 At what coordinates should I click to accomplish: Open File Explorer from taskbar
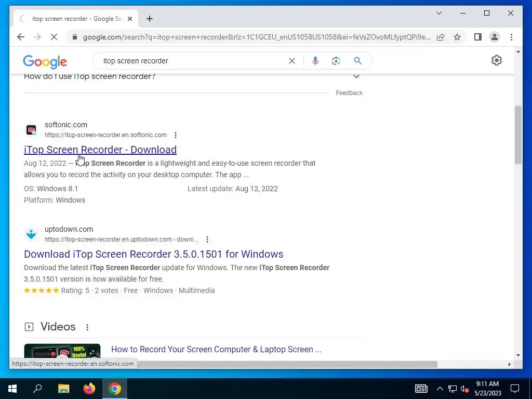[x=63, y=389]
